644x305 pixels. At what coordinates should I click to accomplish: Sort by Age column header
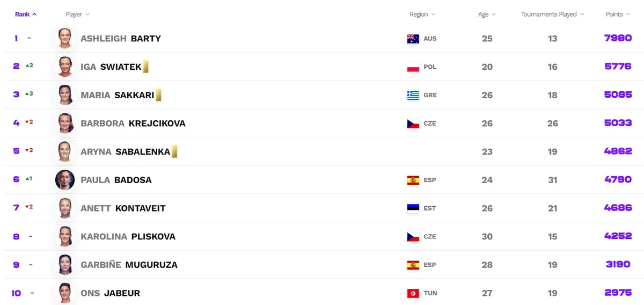pos(487,14)
